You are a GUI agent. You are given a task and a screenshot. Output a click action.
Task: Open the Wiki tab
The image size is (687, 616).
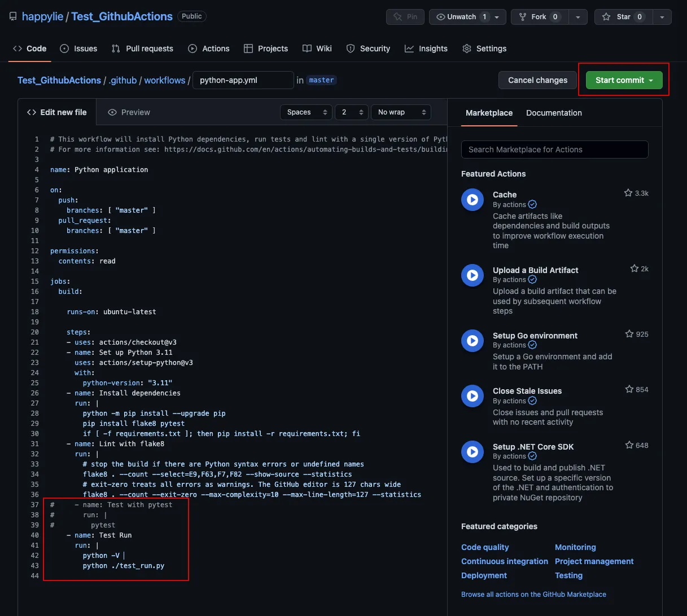pyautogui.click(x=317, y=49)
